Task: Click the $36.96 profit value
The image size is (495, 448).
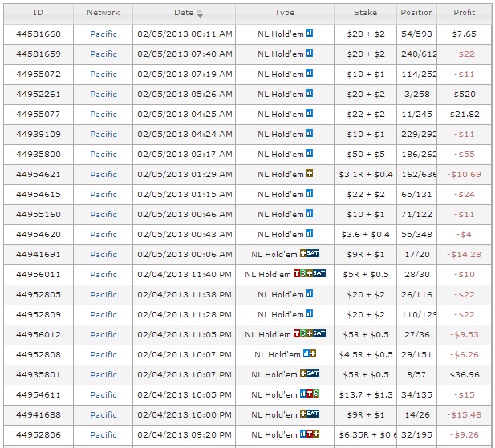Action: (465, 374)
